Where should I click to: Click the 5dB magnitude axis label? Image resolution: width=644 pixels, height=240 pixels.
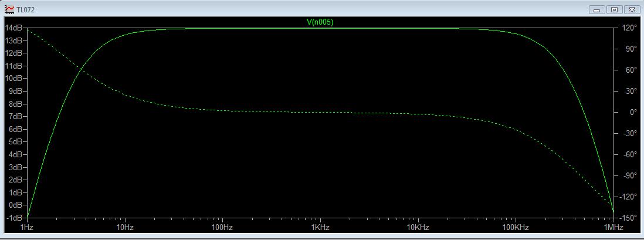pyautogui.click(x=16, y=142)
